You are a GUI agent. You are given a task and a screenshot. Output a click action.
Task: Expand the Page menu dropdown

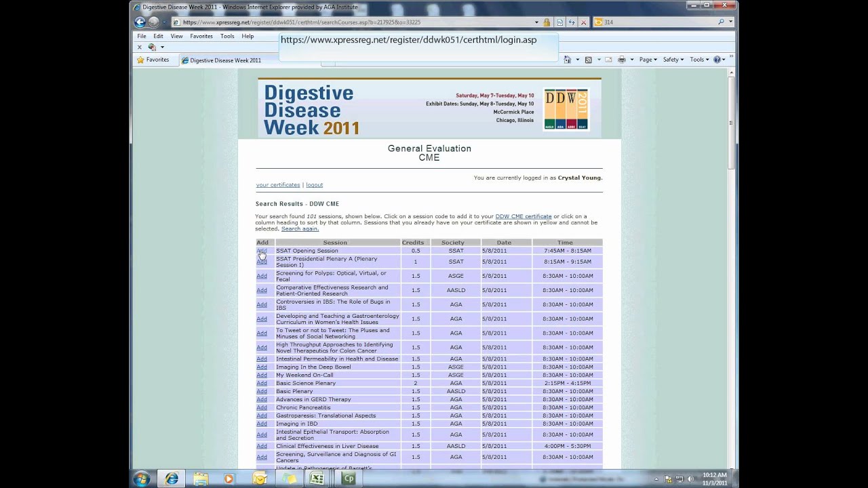[648, 60]
